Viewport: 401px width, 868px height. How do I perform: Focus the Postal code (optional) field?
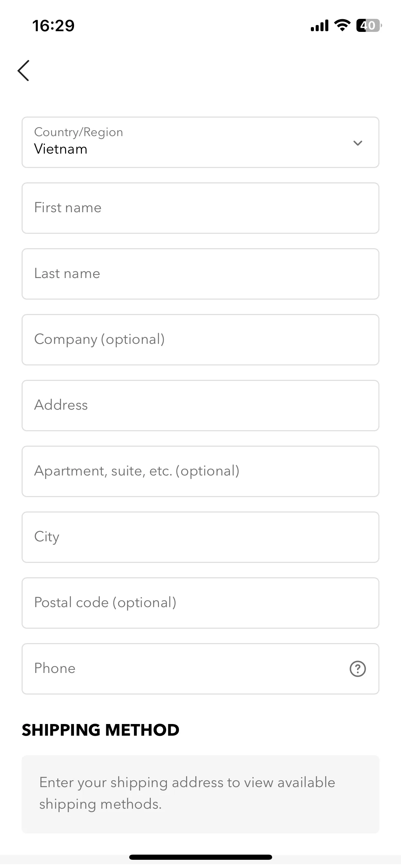click(200, 603)
